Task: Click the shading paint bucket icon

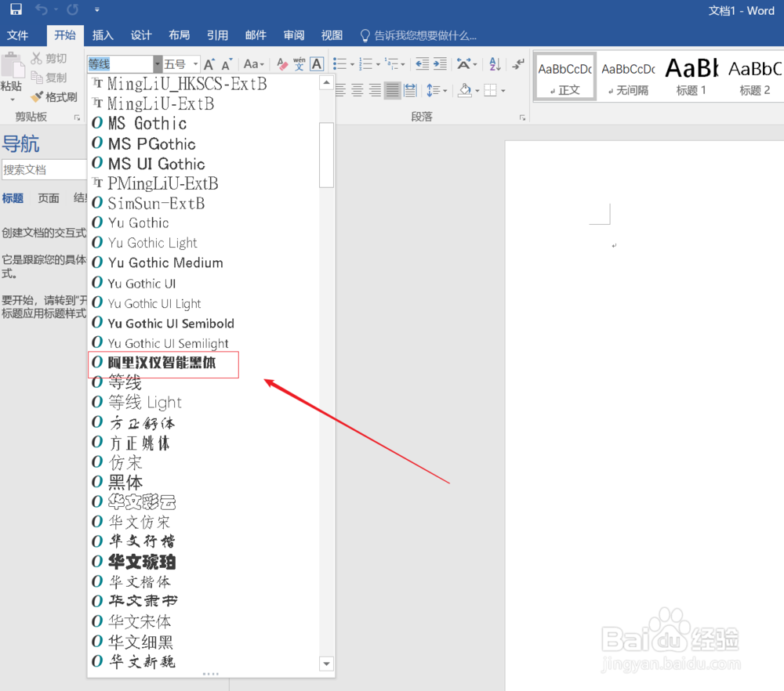Action: coord(464,90)
